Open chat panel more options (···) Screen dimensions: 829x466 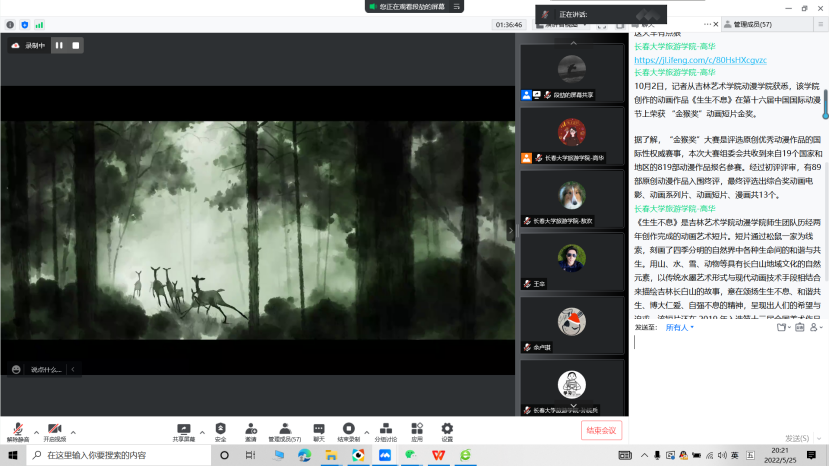(707, 24)
